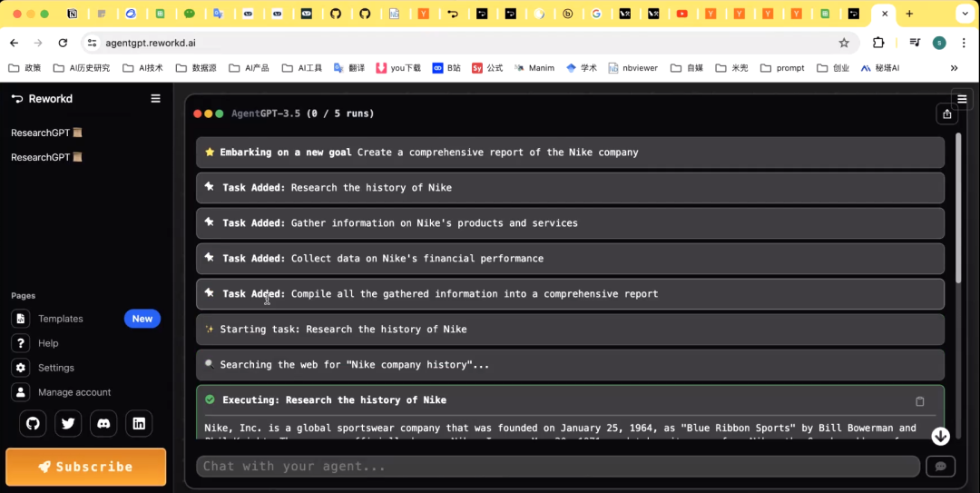The width and height of the screenshot is (980, 493).
Task: Switch to the Google Translate browser tab
Action: click(218, 14)
